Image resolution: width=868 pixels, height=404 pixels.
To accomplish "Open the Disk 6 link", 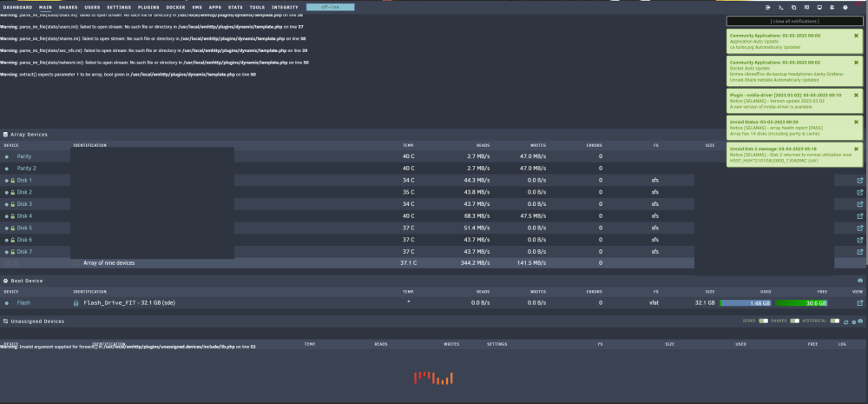I will click(24, 240).
